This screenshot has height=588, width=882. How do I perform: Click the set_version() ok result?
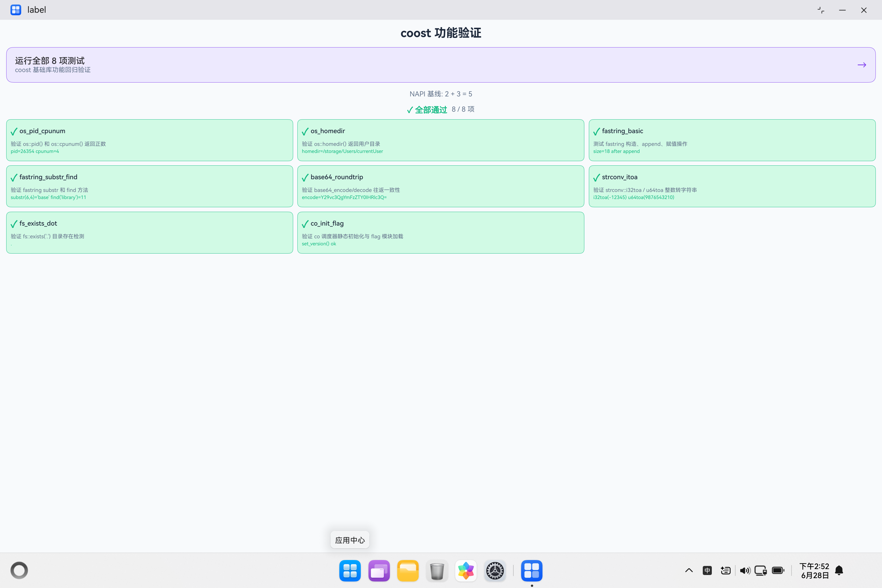[x=319, y=244]
